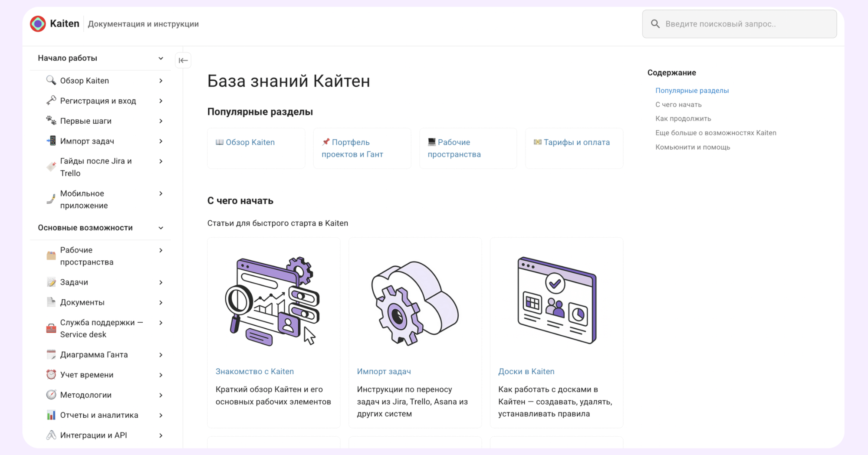Open Популярные разделы in the Содержание list
This screenshot has width=868, height=455.
coord(692,90)
